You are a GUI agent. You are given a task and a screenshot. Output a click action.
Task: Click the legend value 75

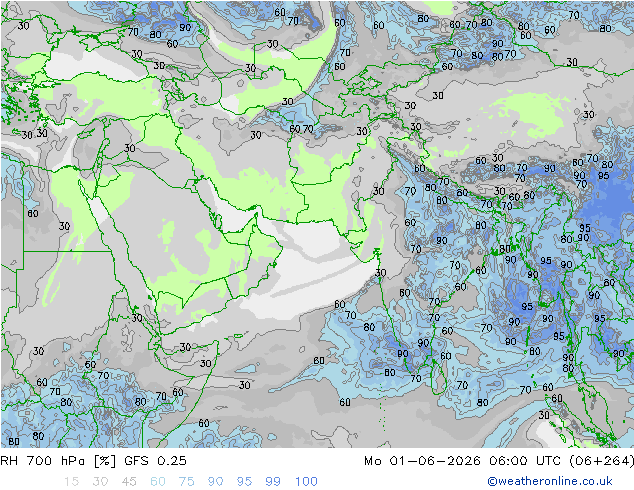pos(186,482)
